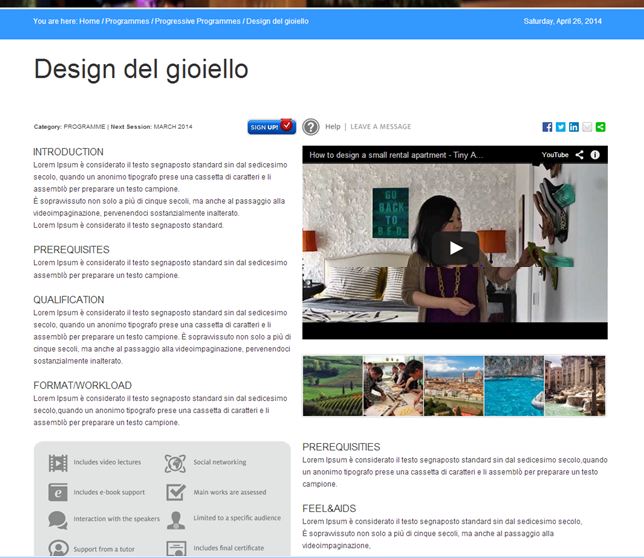Click the email share icon
644x558 pixels.
pyautogui.click(x=587, y=127)
